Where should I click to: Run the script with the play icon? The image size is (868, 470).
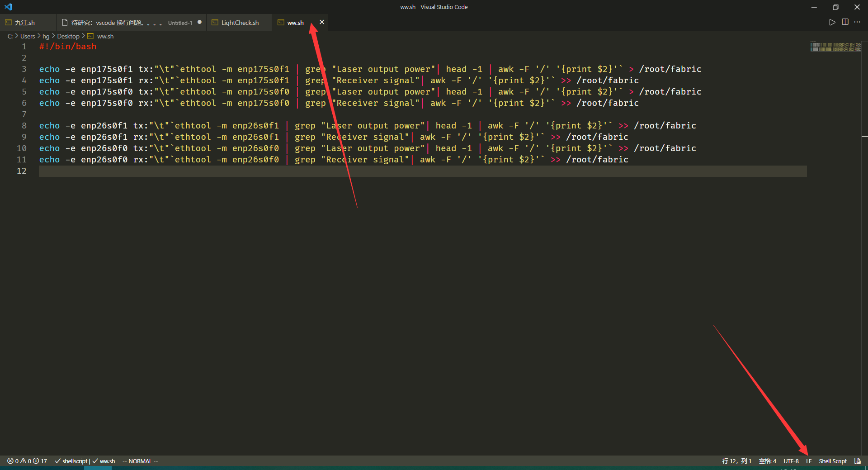click(x=832, y=22)
